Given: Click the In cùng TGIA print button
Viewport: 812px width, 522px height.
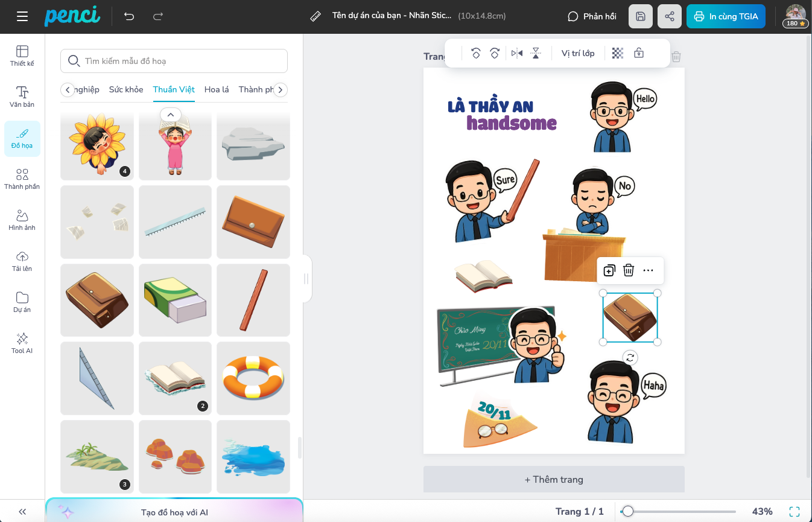Looking at the screenshot, I should click(x=726, y=16).
